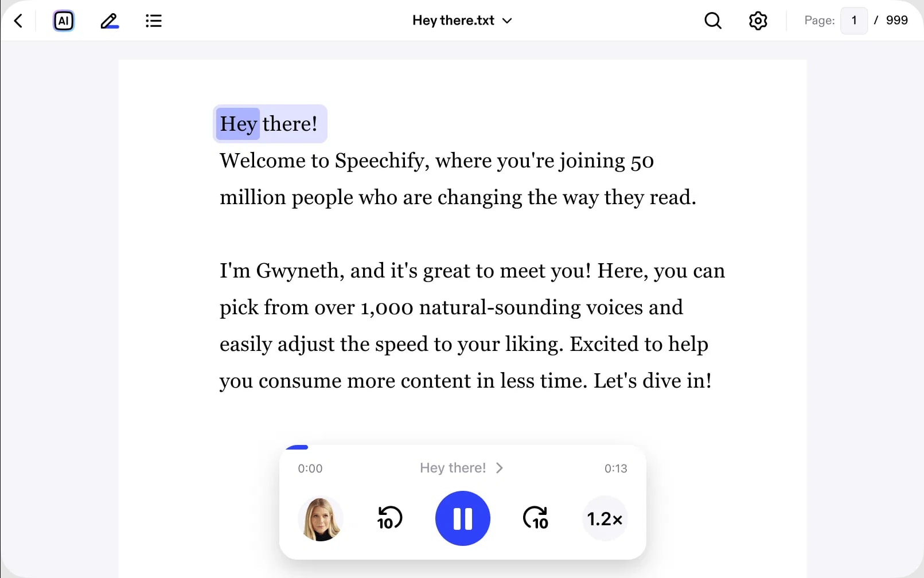Open reader settings gear

tap(758, 21)
